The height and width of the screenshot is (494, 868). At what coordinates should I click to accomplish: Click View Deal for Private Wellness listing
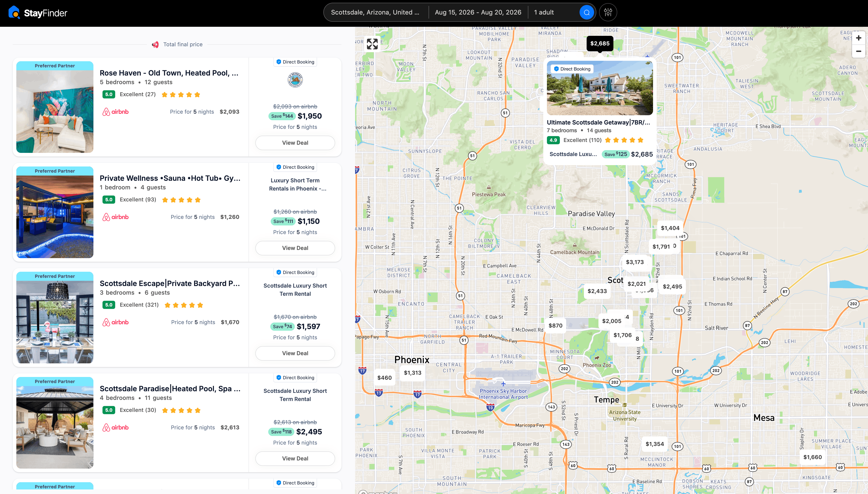(295, 248)
